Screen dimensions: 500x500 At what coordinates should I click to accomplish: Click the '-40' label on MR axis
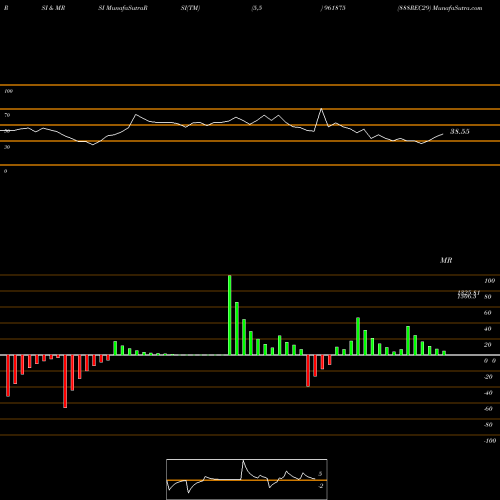click(x=488, y=393)
